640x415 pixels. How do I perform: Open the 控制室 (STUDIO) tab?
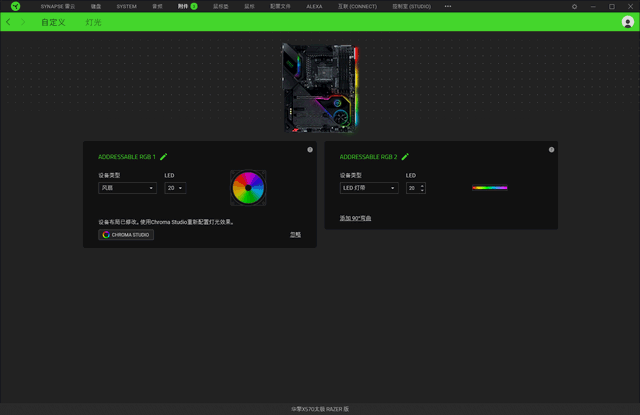tap(411, 7)
